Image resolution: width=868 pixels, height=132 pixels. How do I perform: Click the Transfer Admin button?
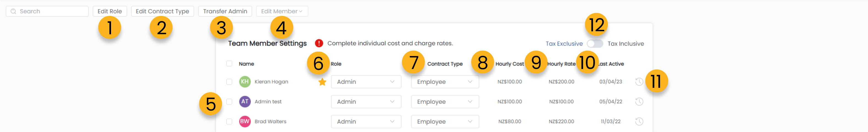(x=225, y=11)
